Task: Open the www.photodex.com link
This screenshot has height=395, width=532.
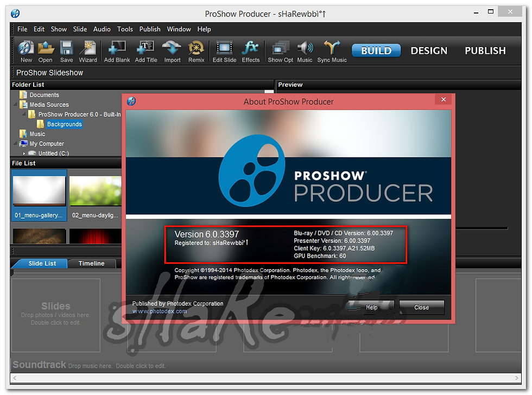Action: coord(160,311)
